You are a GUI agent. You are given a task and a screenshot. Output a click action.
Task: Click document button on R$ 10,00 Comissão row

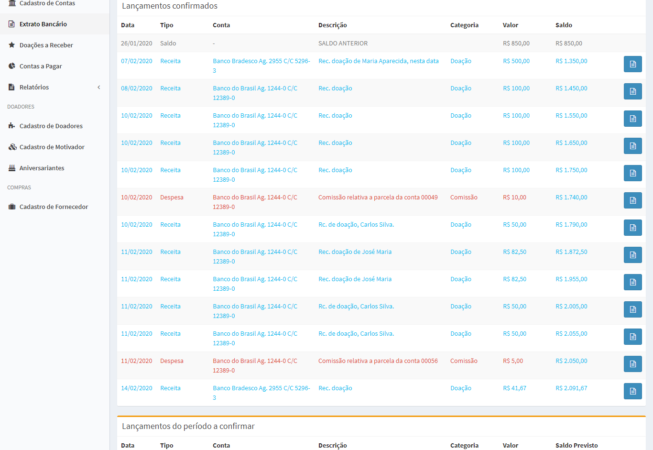pos(632,200)
